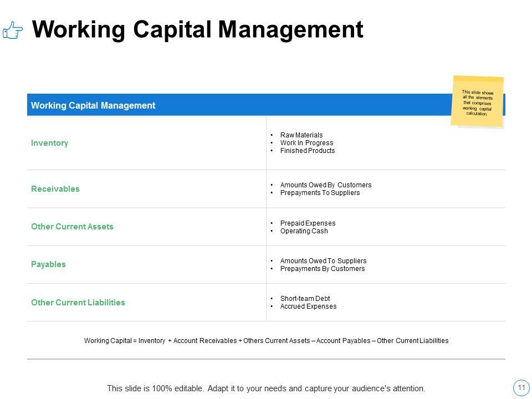The image size is (532, 399).
Task: Click Prepayments To Suppliers text
Action: [320, 193]
